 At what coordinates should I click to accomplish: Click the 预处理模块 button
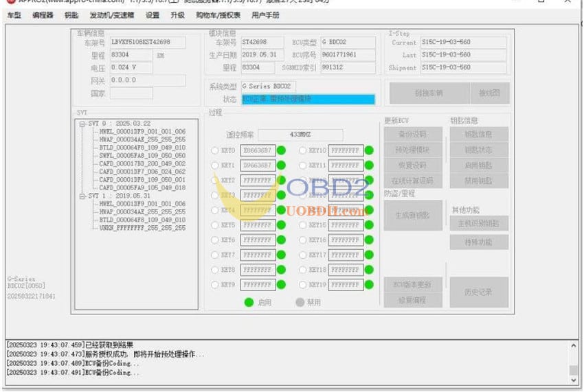pyautogui.click(x=413, y=150)
